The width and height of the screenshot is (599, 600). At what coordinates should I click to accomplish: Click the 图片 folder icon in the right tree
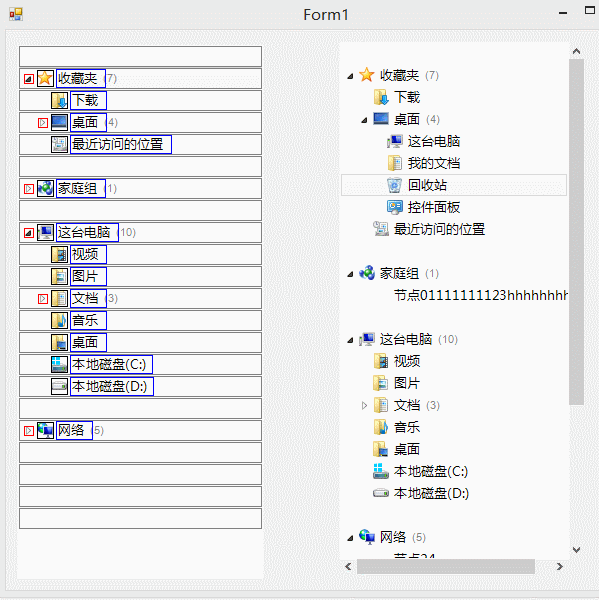pyautogui.click(x=381, y=383)
